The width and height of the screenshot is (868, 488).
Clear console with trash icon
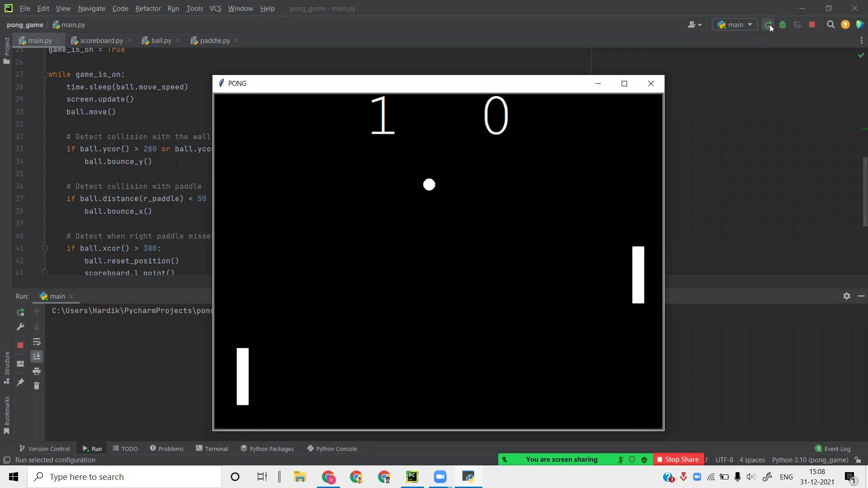37,386
